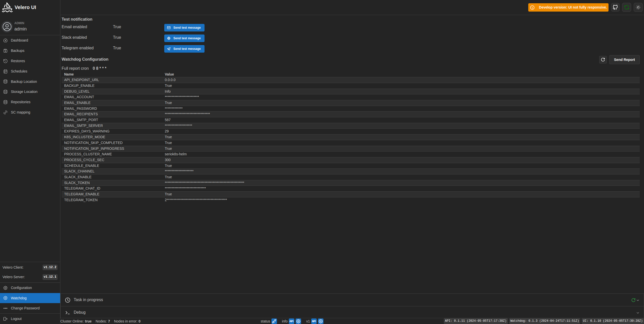This screenshot has width=644, height=324.
Task: Open Restores from the sidebar
Action: pos(30,61)
